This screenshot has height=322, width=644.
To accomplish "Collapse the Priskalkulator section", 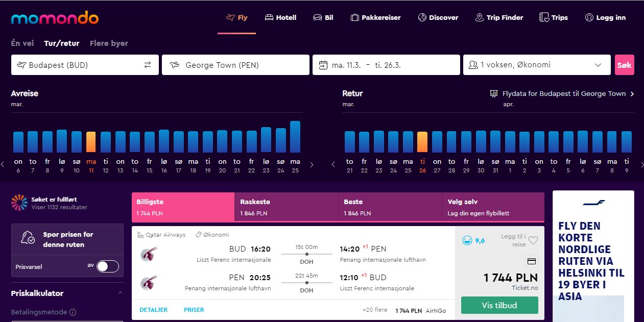I will pos(121,293).
